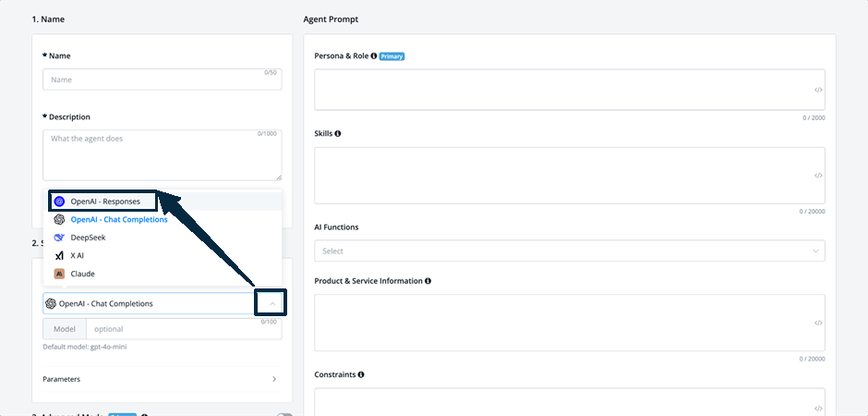Click the AI Functions label
Screen dimensions: 868x416
coord(336,227)
